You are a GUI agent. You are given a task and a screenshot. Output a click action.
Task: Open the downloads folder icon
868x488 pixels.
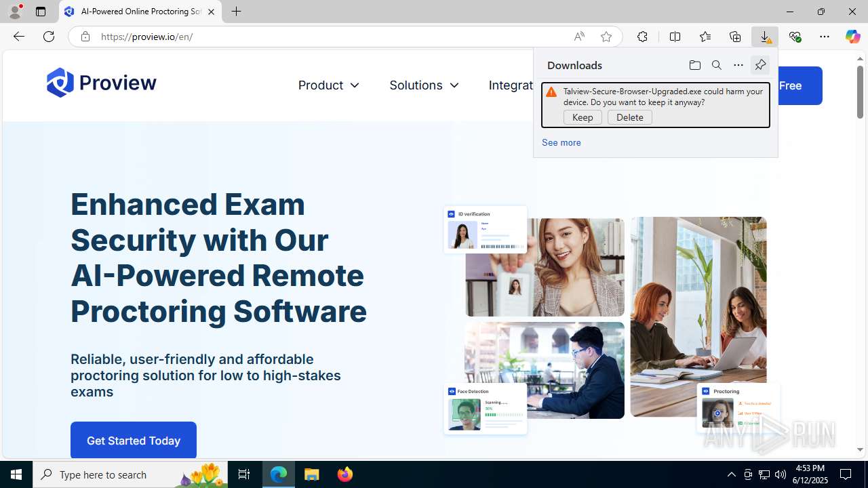[694, 65]
